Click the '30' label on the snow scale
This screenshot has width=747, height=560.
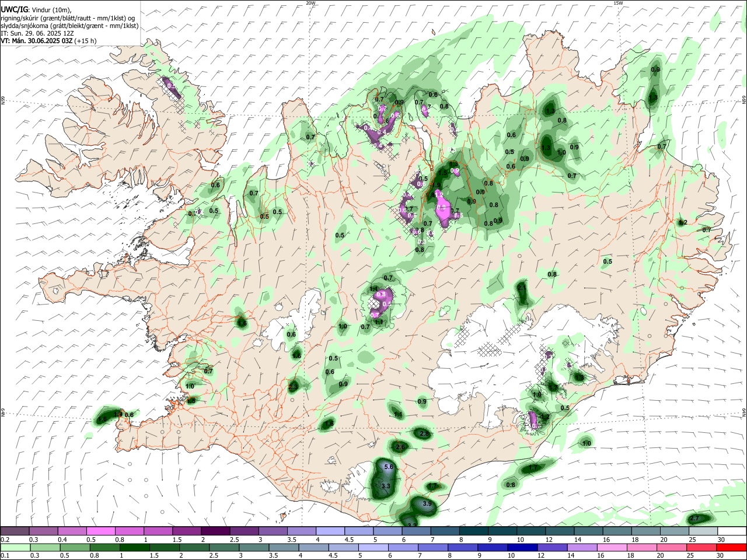tap(721, 540)
